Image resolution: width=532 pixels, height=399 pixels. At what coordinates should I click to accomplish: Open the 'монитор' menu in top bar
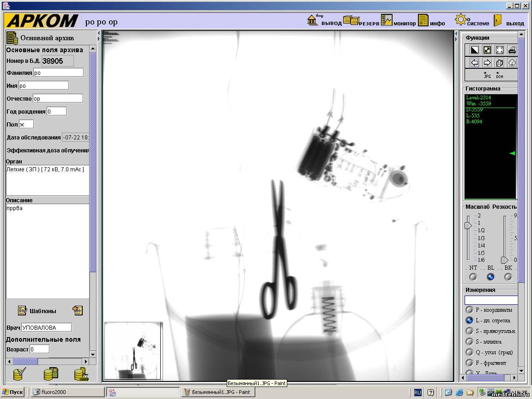(398, 21)
